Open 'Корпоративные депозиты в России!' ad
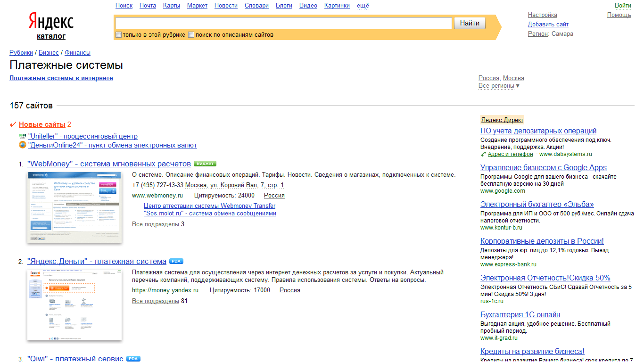Image resolution: width=644 pixels, height=362 pixels. (542, 241)
